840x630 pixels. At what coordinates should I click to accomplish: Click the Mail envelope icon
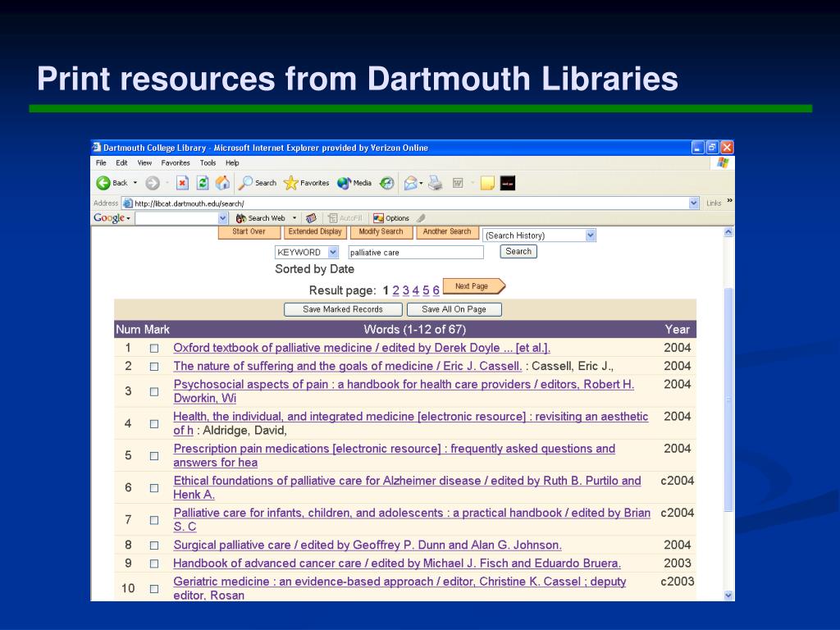point(410,183)
